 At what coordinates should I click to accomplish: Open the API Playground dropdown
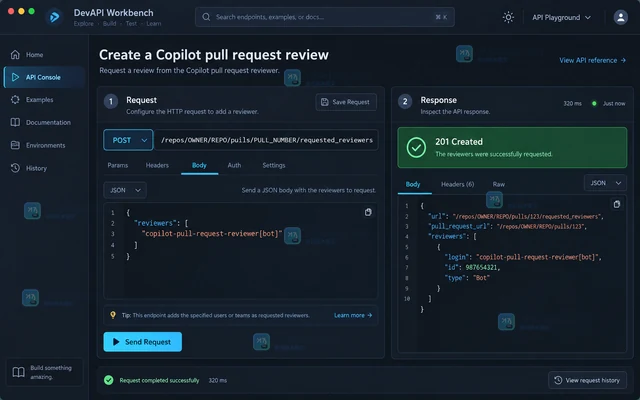tap(561, 18)
